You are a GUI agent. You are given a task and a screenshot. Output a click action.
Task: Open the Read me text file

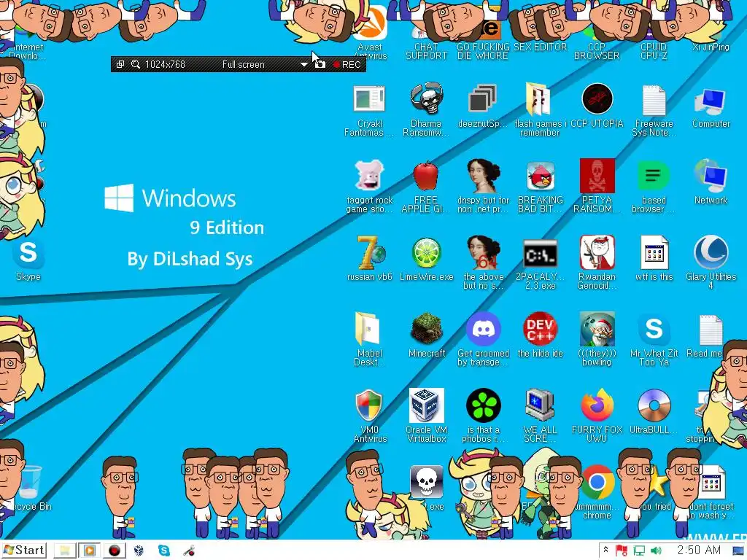tap(710, 330)
